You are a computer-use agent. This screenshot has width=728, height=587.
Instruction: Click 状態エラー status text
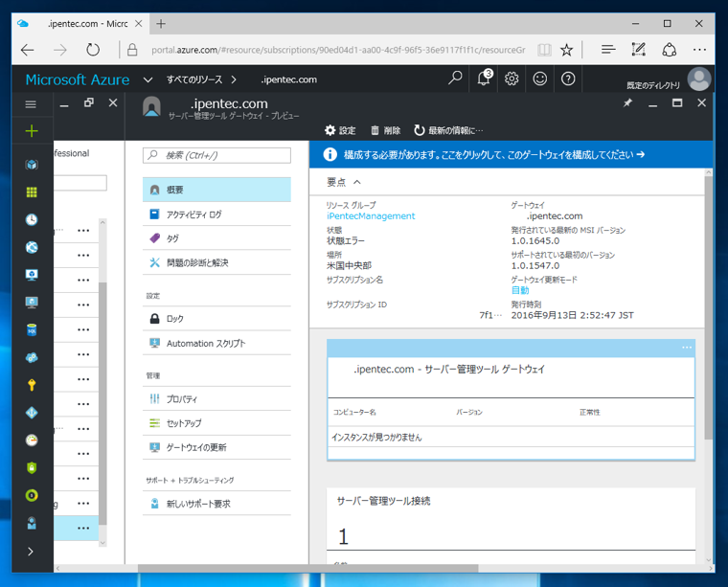pos(346,240)
